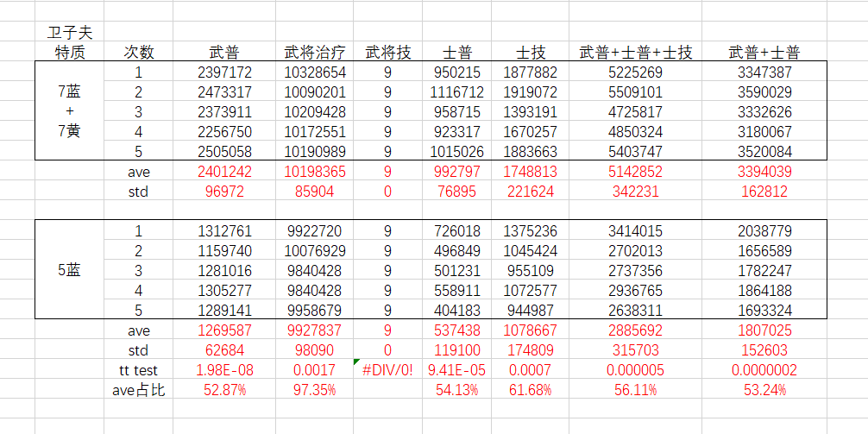Click the ave占比 row label
Screen dimensions: 868x434
tap(138, 390)
